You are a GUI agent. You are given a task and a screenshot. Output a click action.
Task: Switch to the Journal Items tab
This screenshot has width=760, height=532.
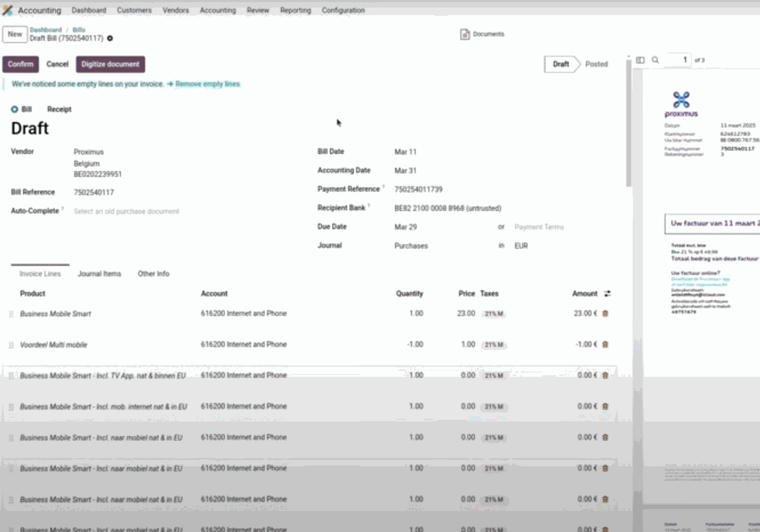99,274
